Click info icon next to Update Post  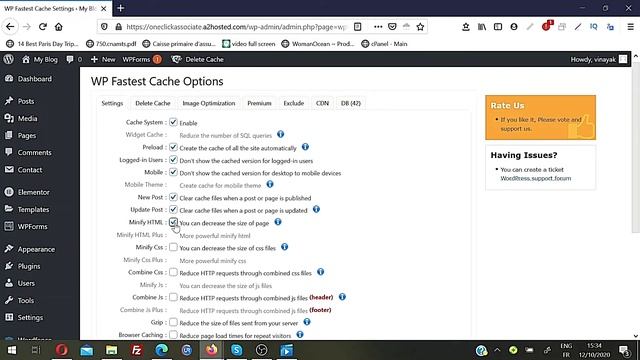[x=316, y=209]
